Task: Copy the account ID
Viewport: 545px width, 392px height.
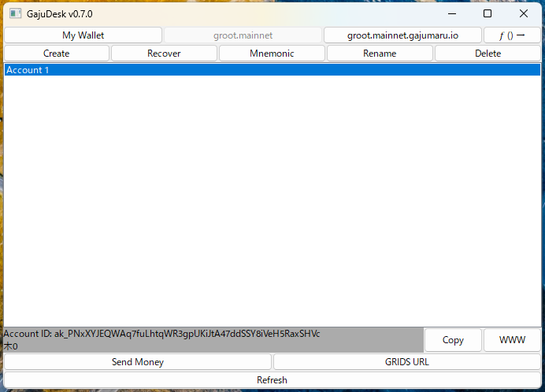Action: (453, 340)
